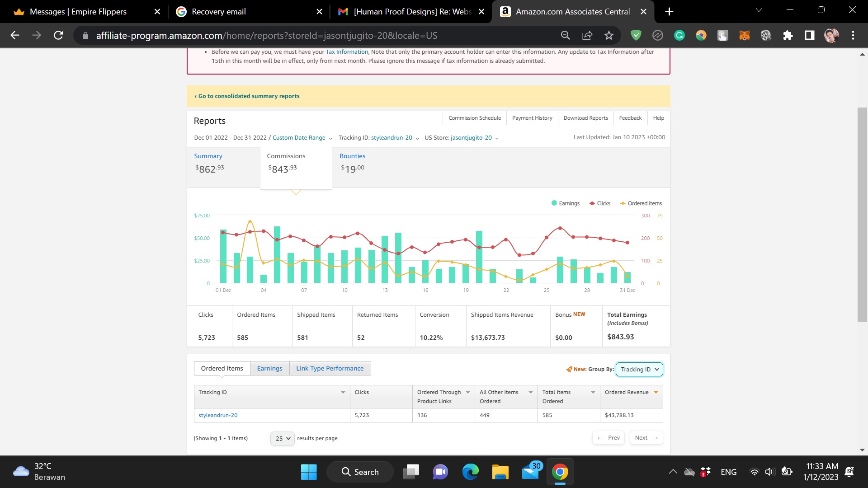This screenshot has width=868, height=488.
Task: Open File Explorer from taskbar
Action: [500, 472]
